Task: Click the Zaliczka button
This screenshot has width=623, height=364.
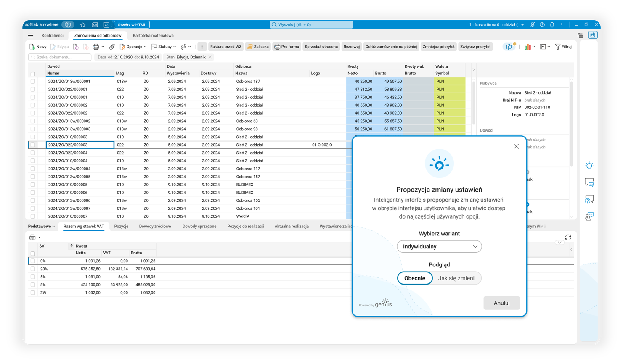Action: (x=258, y=47)
